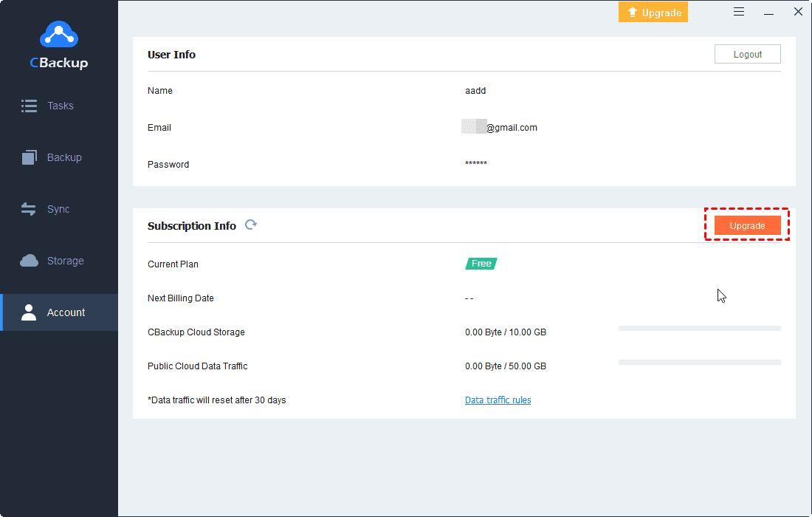
Task: Close the CBackup window
Action: pyautogui.click(x=798, y=11)
